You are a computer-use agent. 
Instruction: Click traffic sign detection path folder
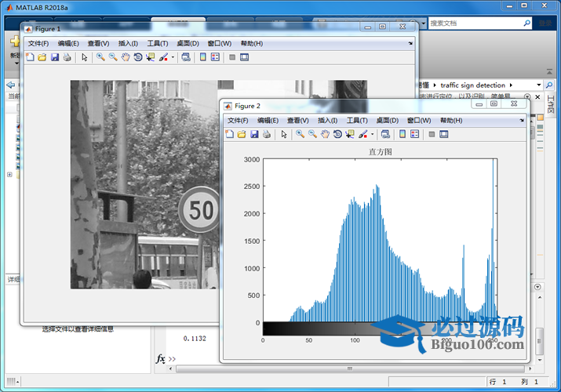(474, 85)
